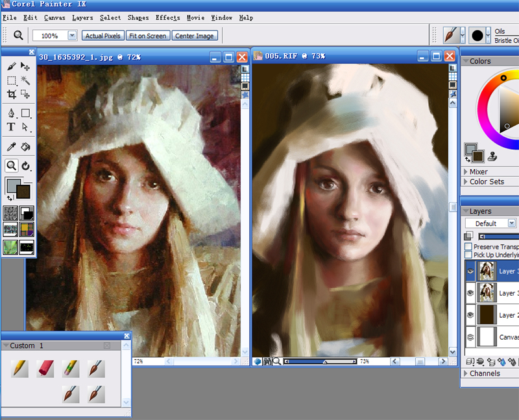Select the Rotate Page tool
This screenshot has height=420, width=519.
[x=25, y=166]
